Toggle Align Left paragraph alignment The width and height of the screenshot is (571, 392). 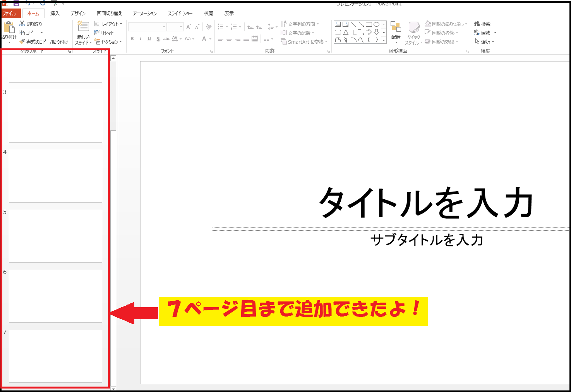click(x=221, y=39)
